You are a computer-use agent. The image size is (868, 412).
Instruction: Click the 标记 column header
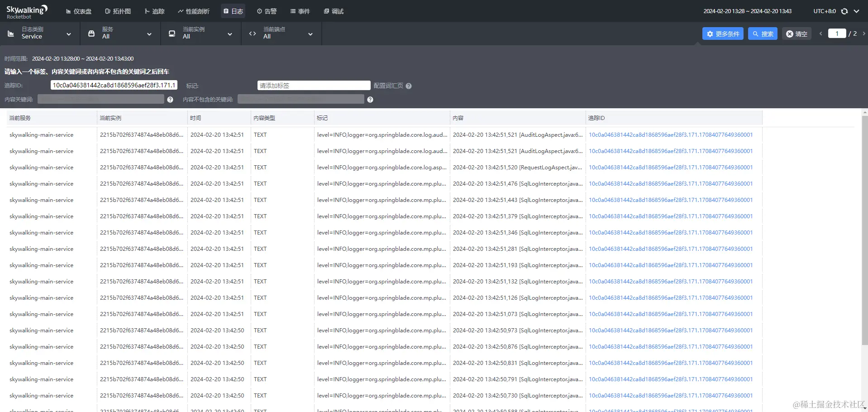382,118
